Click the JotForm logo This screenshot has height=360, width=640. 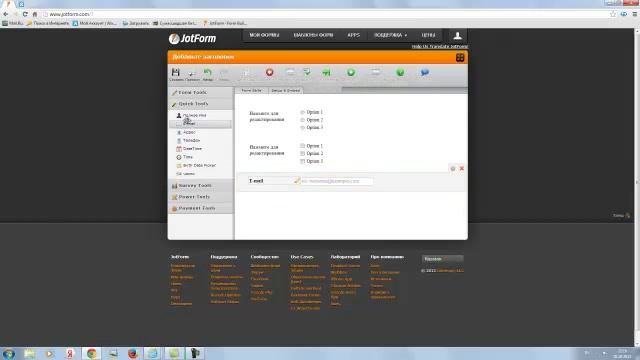click(193, 38)
